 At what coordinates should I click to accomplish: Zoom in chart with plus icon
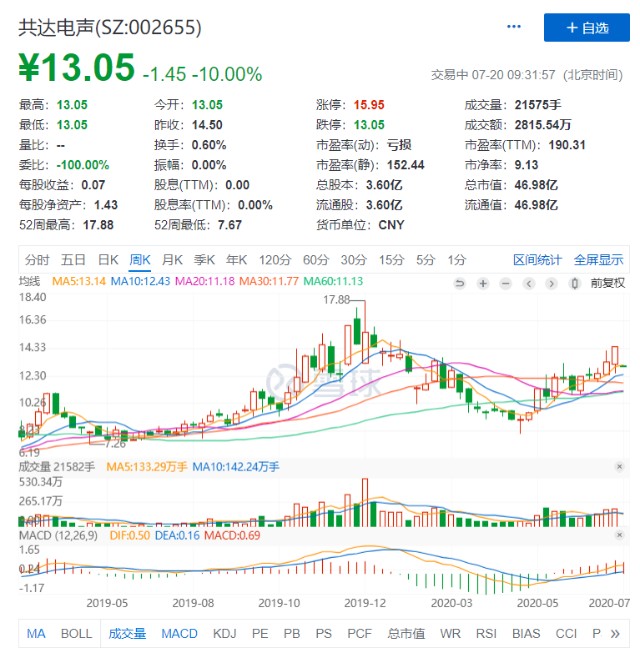coord(483,283)
